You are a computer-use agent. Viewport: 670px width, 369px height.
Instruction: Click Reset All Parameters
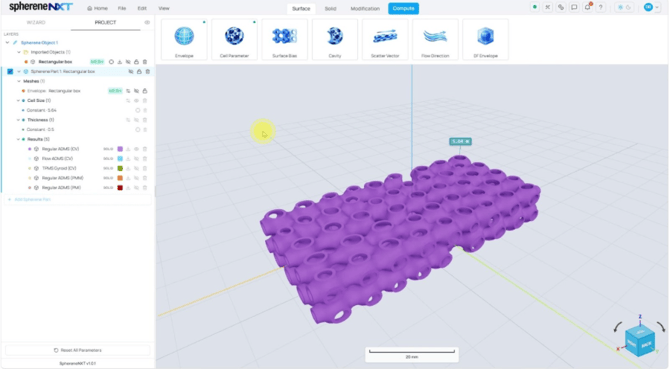click(x=78, y=350)
